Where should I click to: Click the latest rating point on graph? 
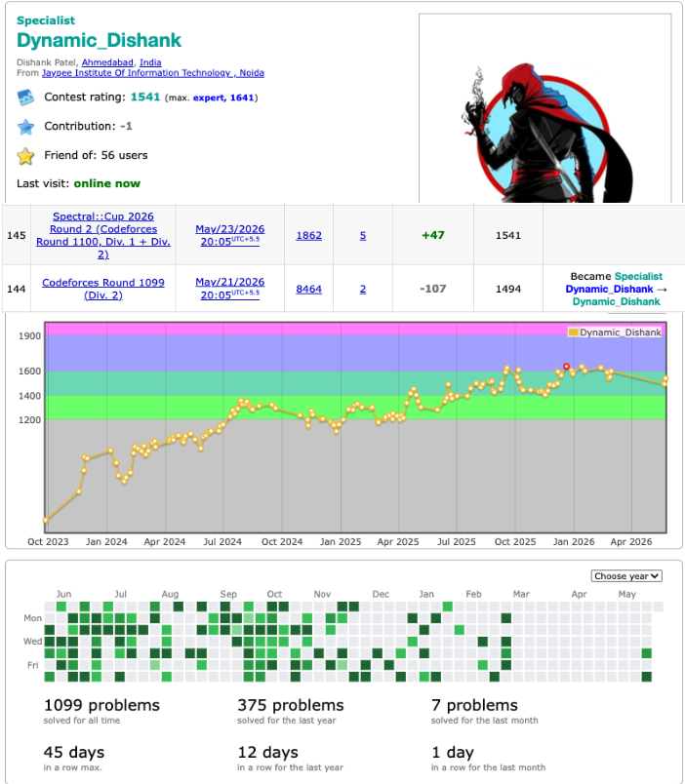[666, 379]
